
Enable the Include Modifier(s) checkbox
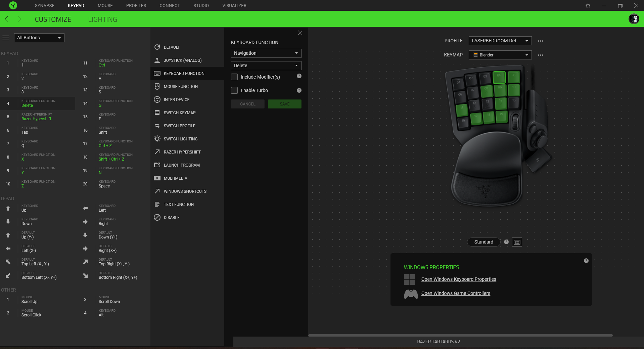tap(234, 77)
